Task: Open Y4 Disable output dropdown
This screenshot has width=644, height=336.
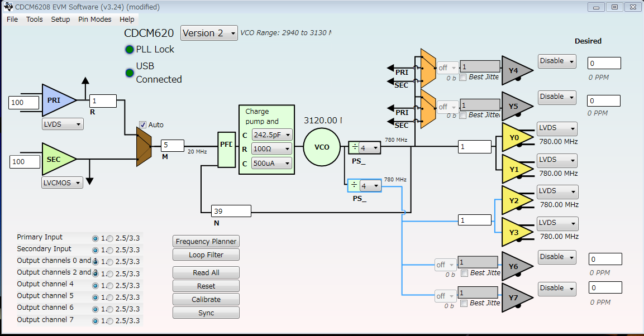Action: (x=557, y=61)
